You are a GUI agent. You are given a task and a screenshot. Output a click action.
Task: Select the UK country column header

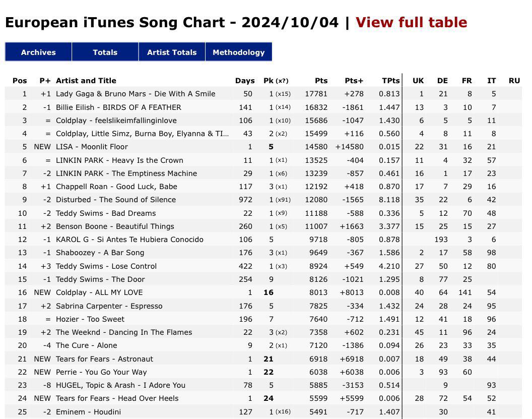pos(418,81)
